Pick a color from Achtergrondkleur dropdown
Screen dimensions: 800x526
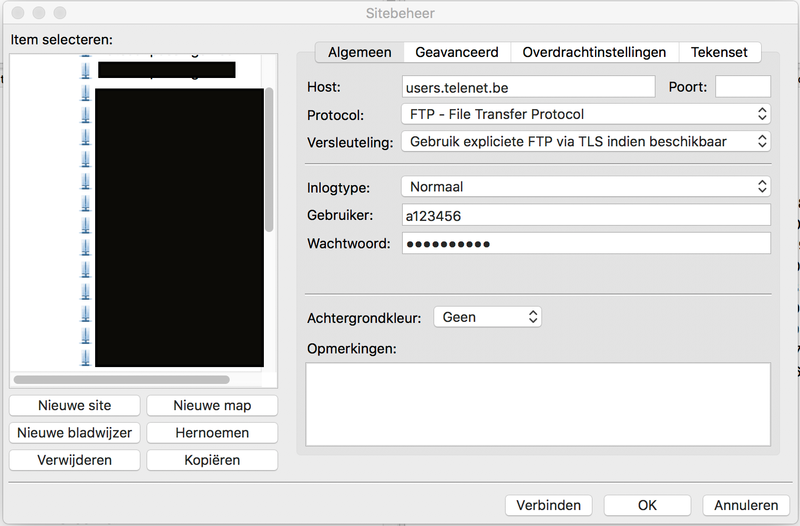[x=488, y=317]
